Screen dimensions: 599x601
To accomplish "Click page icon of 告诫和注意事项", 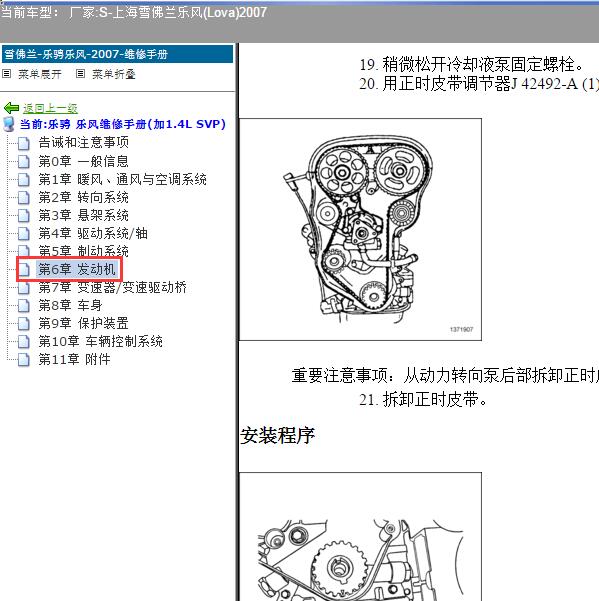I will [24, 143].
